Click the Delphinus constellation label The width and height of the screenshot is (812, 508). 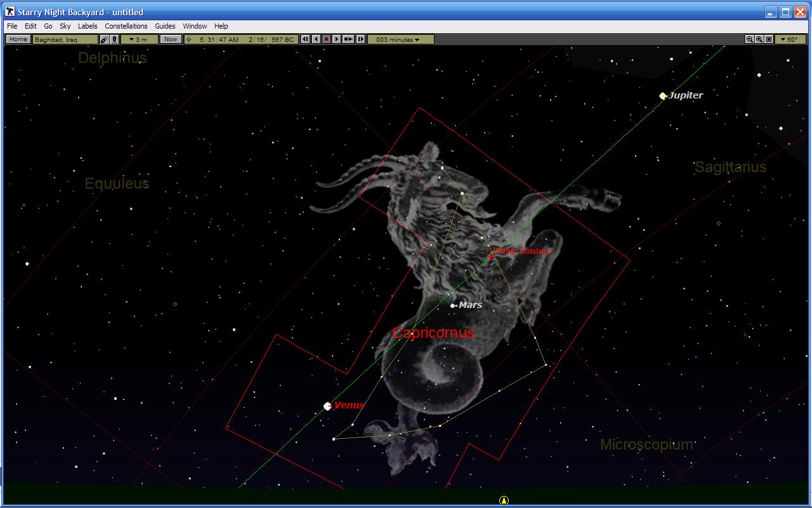pos(112,58)
